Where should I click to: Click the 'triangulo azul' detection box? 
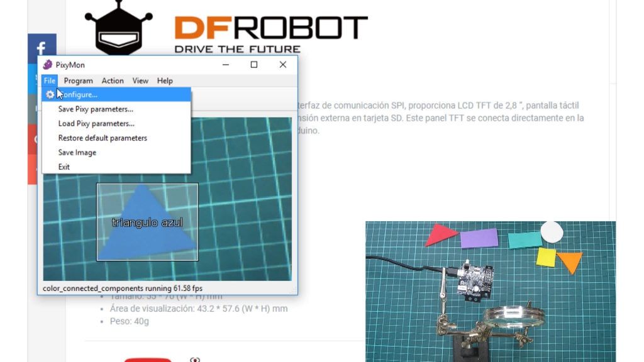(x=147, y=222)
